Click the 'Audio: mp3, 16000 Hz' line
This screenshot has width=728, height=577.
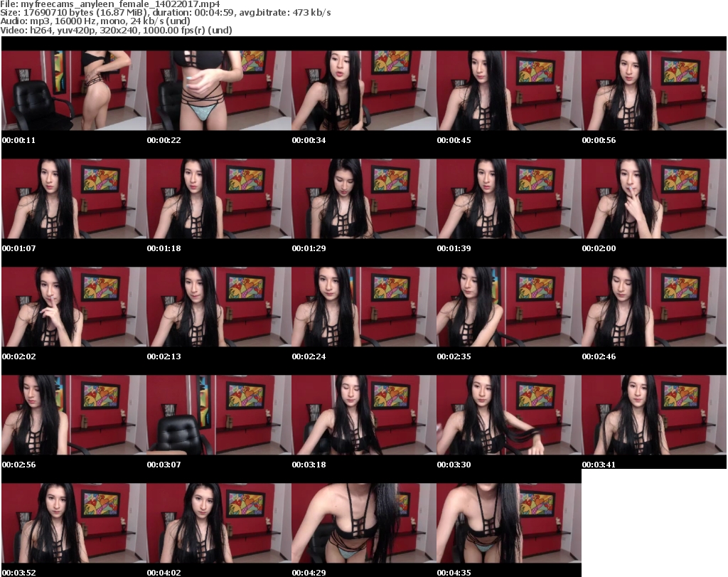click(x=95, y=21)
